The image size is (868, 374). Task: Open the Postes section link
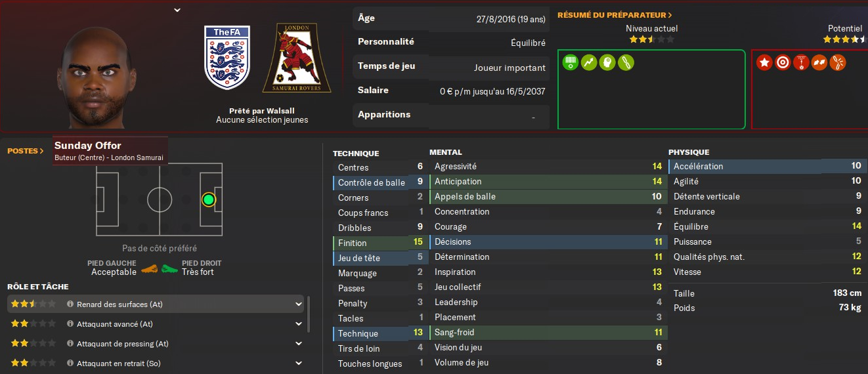(26, 151)
